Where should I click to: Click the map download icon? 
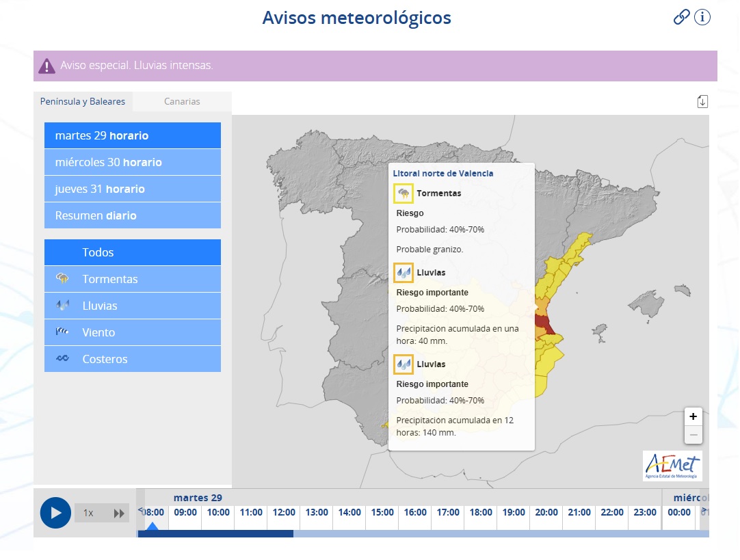[702, 100]
